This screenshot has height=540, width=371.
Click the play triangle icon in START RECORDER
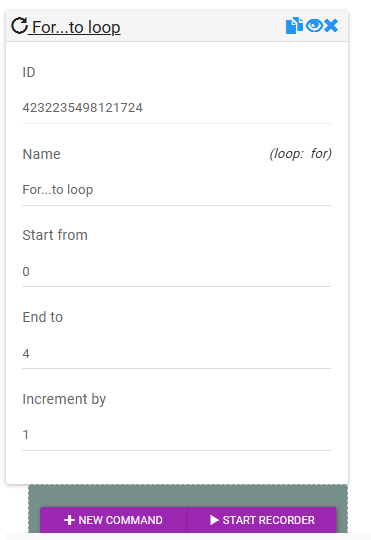point(214,520)
